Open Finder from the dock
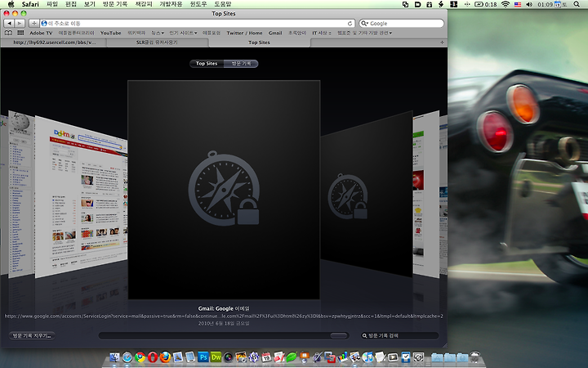Image resolution: width=588 pixels, height=368 pixels. coord(114,357)
